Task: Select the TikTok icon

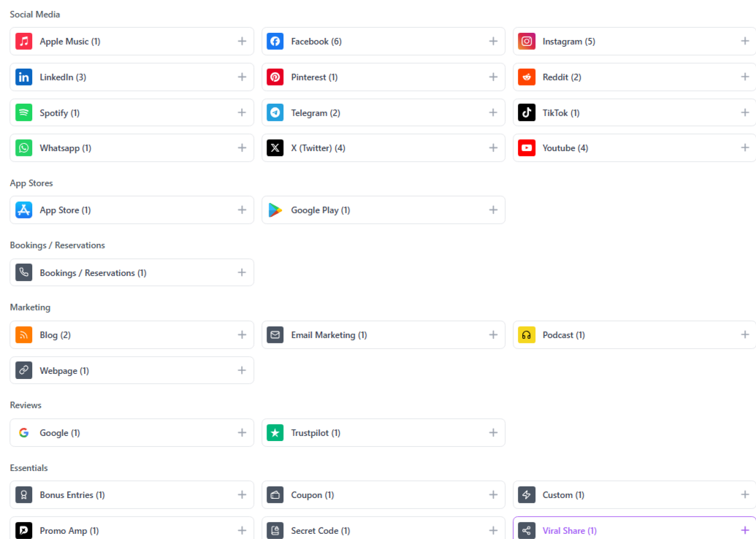Action: click(527, 112)
